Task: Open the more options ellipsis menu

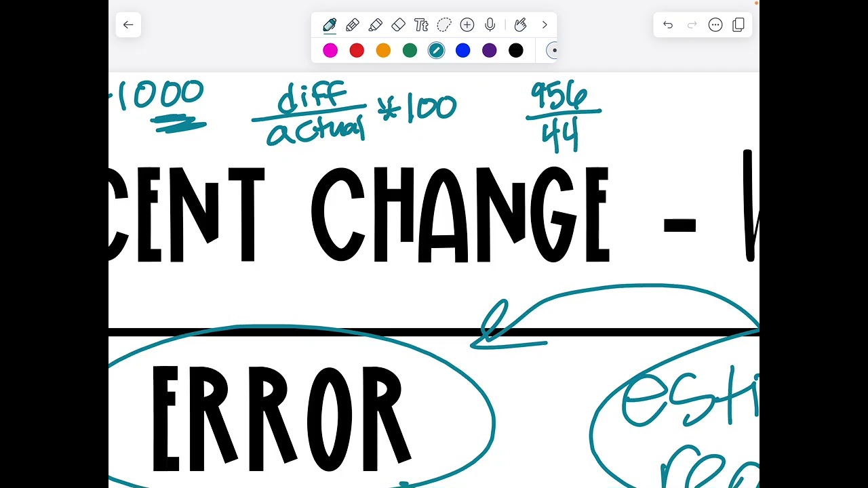Action: click(715, 25)
